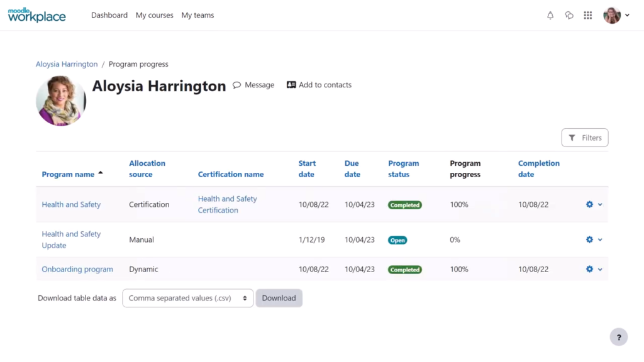The width and height of the screenshot is (644, 362).
Task: Open the messaging chat bubble icon
Action: tap(569, 15)
